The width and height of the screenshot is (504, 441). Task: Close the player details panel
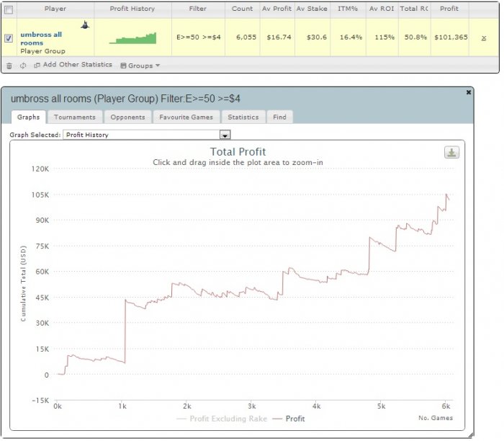click(x=468, y=92)
